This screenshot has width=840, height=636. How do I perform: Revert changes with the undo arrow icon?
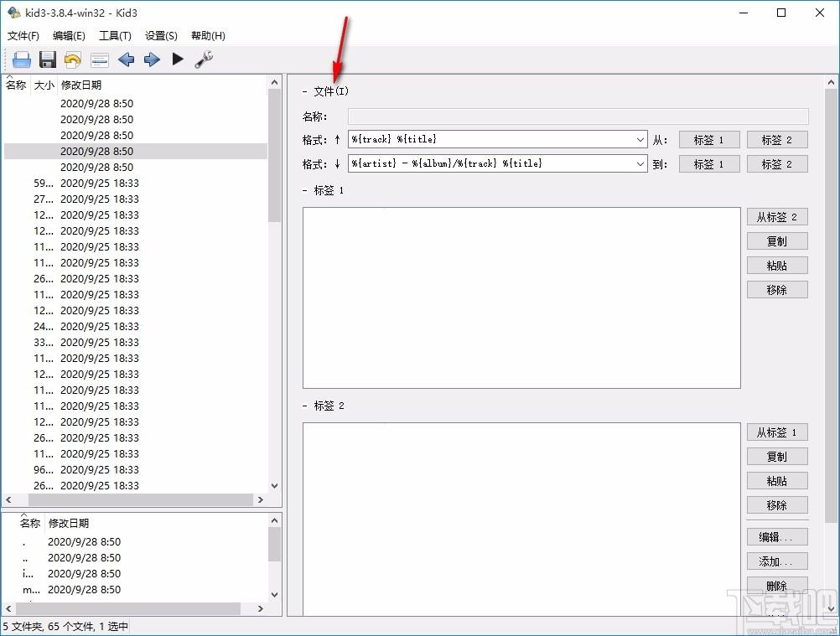point(73,59)
